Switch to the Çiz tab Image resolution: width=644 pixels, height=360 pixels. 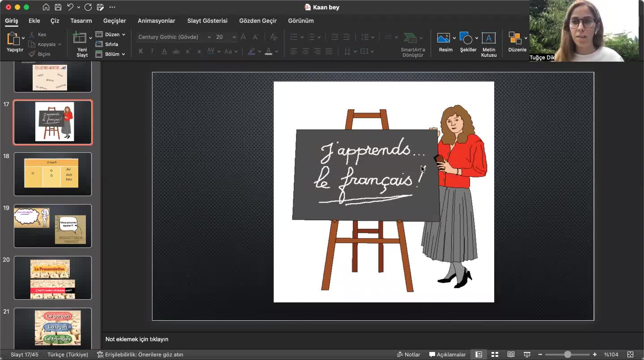55,21
